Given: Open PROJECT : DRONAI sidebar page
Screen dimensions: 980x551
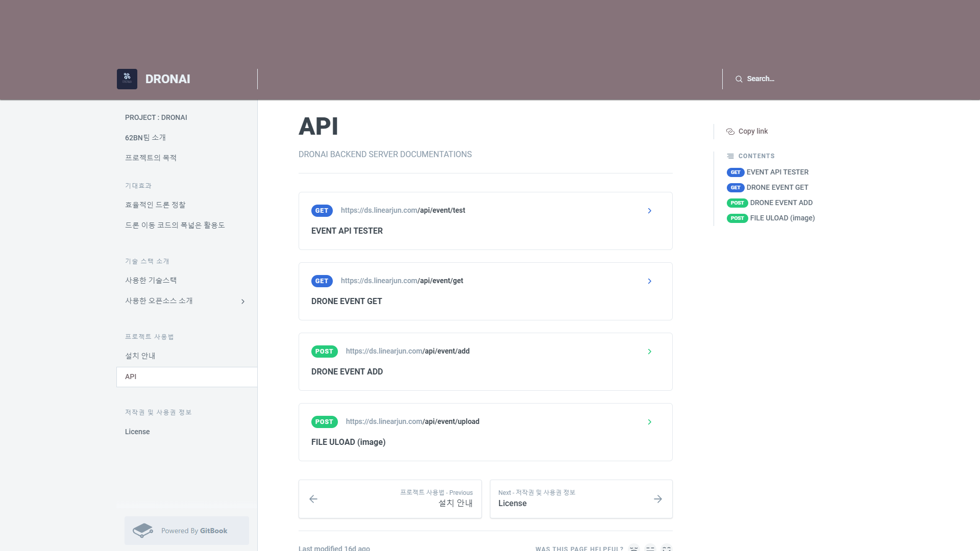Looking at the screenshot, I should pyautogui.click(x=156, y=117).
